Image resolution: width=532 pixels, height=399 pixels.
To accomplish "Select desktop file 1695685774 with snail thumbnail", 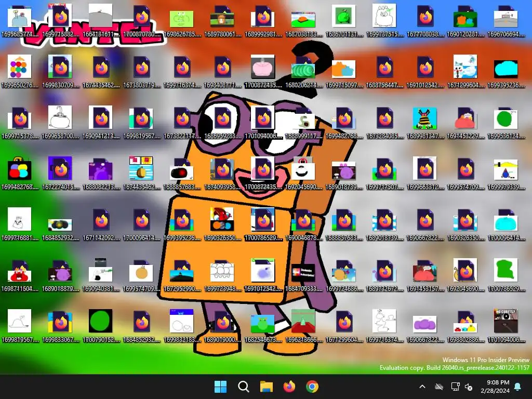I will [x=20, y=21].
